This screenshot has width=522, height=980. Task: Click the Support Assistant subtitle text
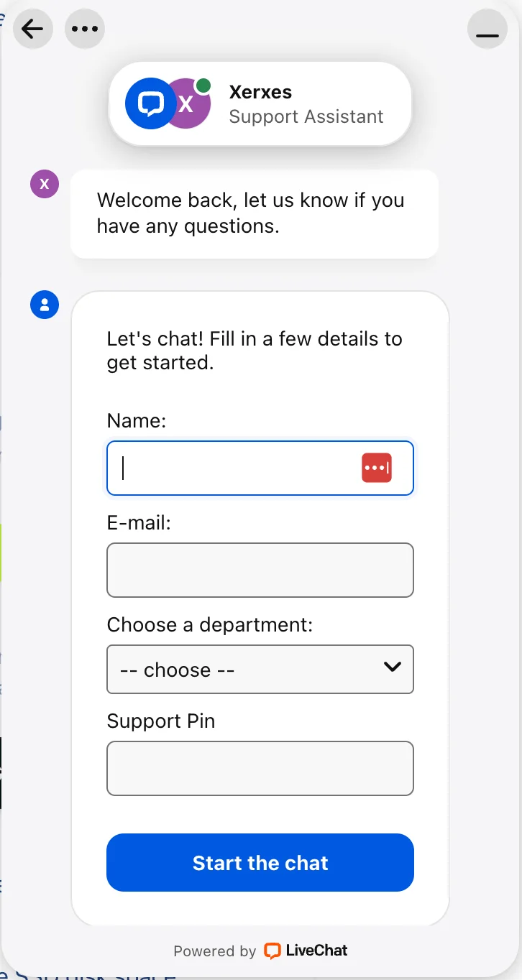point(306,116)
